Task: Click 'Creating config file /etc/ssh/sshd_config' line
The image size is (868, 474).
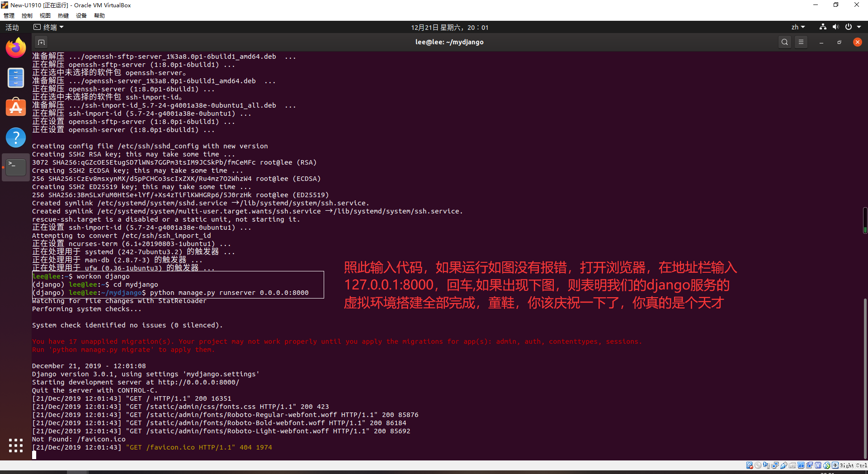Action: tap(150, 146)
